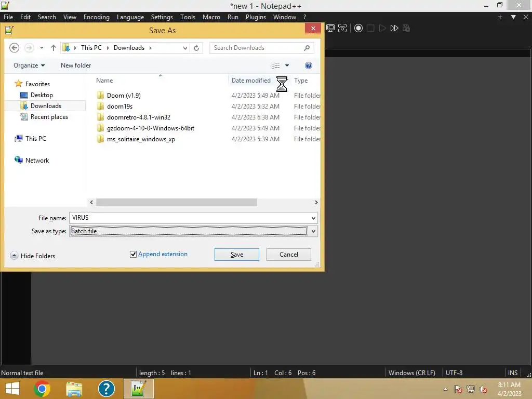Click the chevron after Downloads in the address bar
Viewport: 532px width, 399px height.
(150, 48)
